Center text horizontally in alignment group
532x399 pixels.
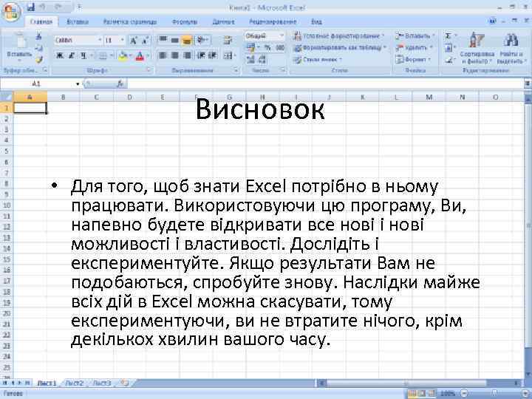pos(174,55)
